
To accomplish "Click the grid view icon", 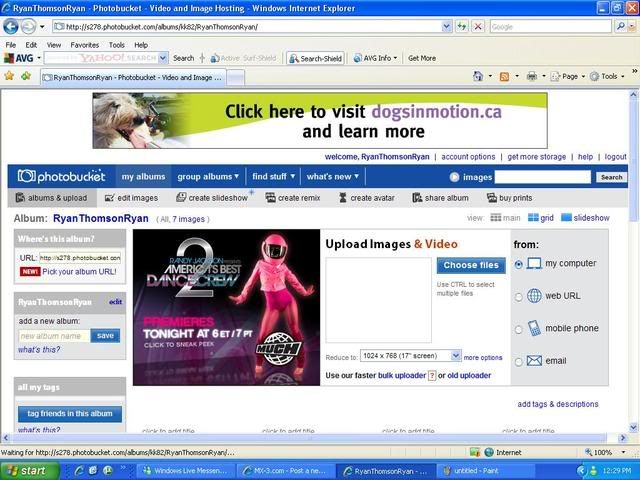I will 533,218.
